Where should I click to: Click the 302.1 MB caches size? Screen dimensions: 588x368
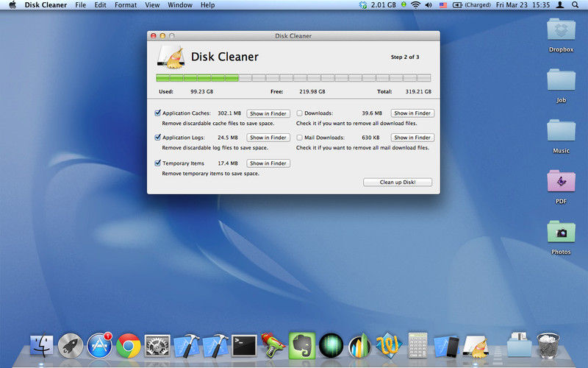[x=229, y=113]
